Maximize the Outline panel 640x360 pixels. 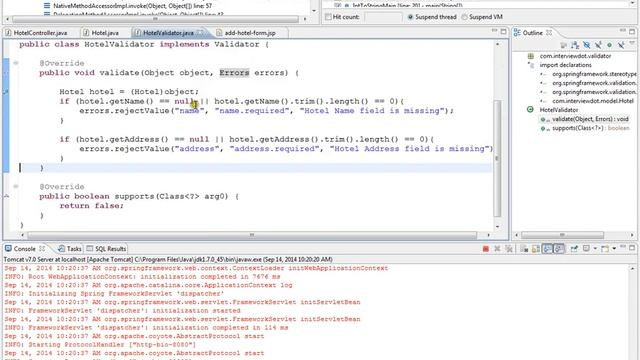coord(632,32)
